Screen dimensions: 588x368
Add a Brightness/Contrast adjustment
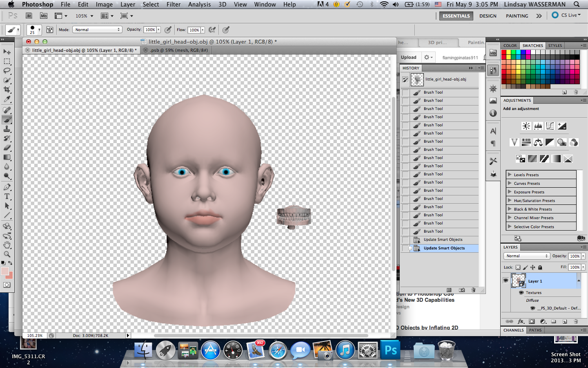coord(526,126)
